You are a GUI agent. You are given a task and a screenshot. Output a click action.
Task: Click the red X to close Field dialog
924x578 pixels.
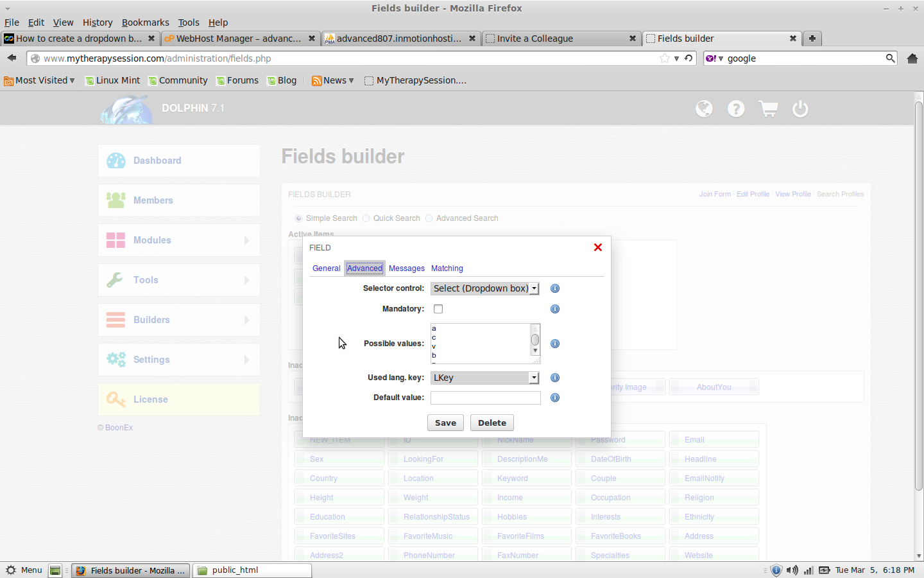(x=597, y=247)
